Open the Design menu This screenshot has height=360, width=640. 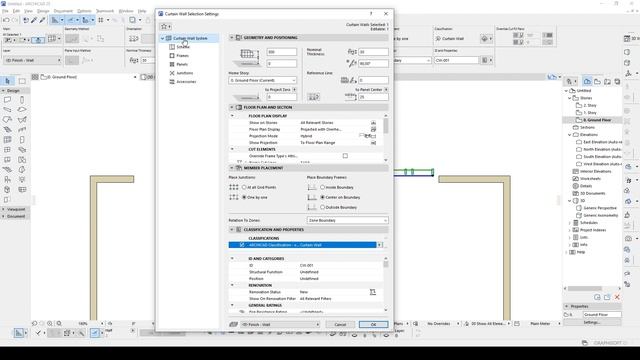click(43, 11)
